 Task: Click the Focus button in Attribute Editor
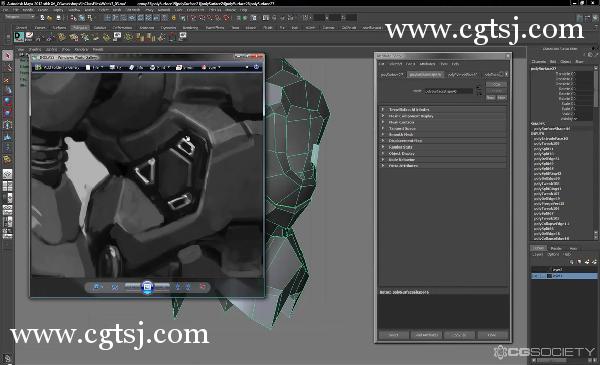click(x=496, y=84)
